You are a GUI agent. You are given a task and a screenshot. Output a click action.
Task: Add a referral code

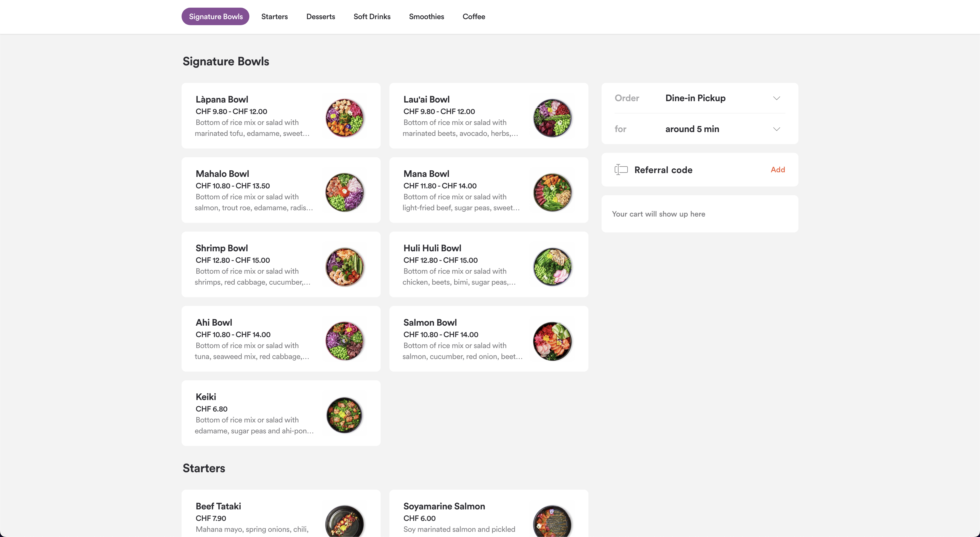[x=778, y=170]
